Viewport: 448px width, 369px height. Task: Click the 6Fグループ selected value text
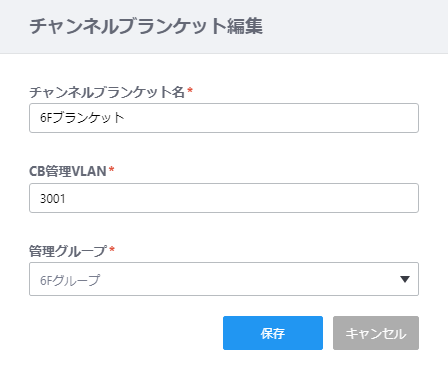[x=70, y=280]
